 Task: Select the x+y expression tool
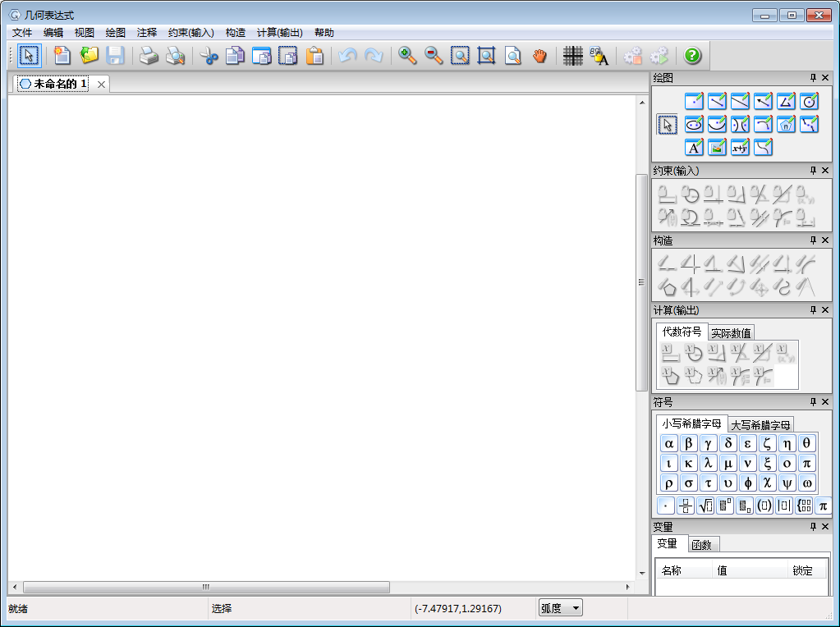point(740,147)
